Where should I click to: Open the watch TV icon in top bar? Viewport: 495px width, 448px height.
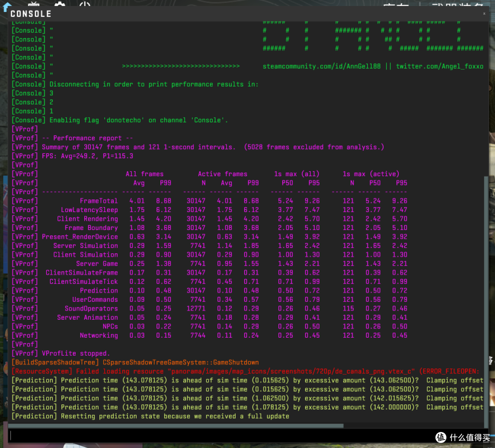34,4
